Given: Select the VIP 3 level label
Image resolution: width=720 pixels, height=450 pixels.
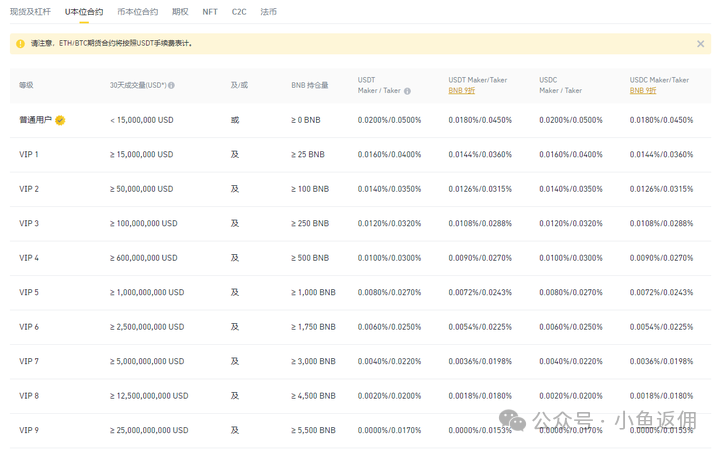Looking at the screenshot, I should pos(29,223).
